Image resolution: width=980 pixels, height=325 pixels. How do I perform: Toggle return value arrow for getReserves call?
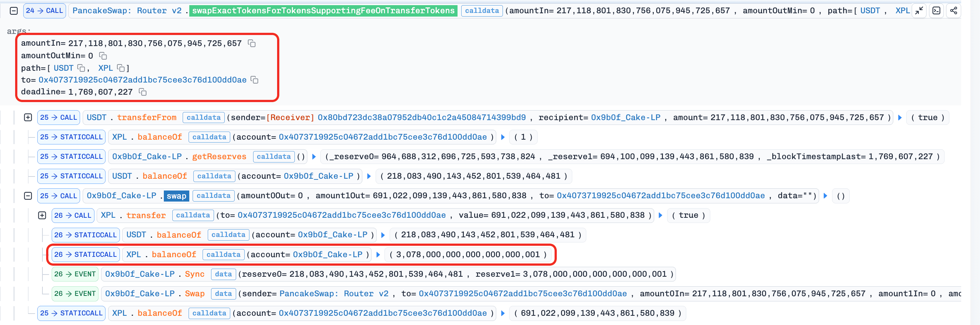pyautogui.click(x=314, y=157)
